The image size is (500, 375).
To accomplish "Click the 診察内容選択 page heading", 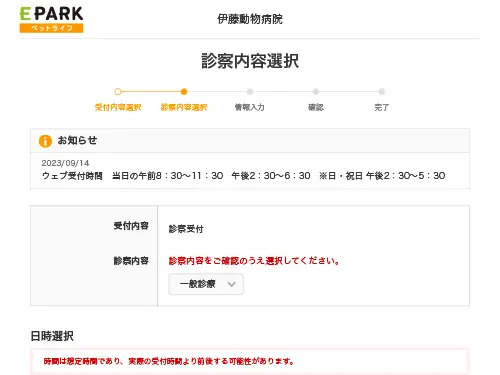I will [x=250, y=61].
